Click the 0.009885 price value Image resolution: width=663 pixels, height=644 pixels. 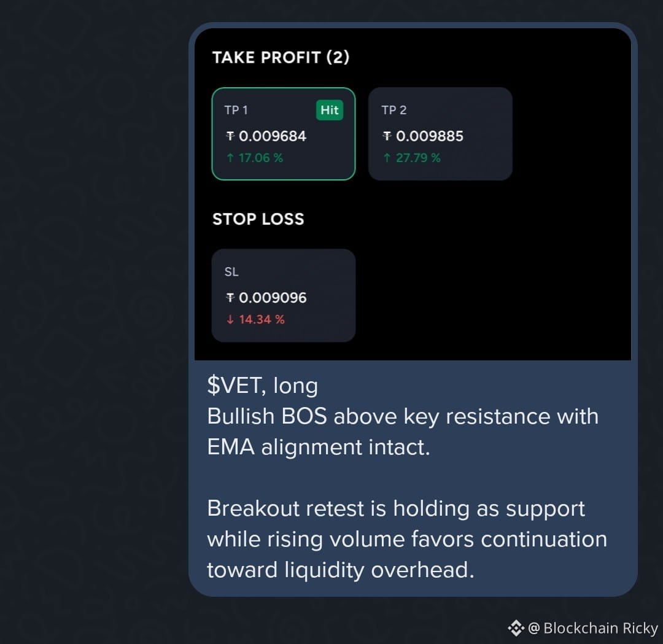click(x=430, y=136)
